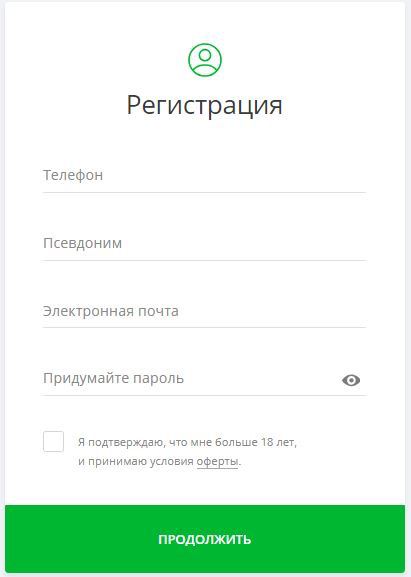Click the green user profile icon
The width and height of the screenshot is (411, 577).
[x=205, y=60]
